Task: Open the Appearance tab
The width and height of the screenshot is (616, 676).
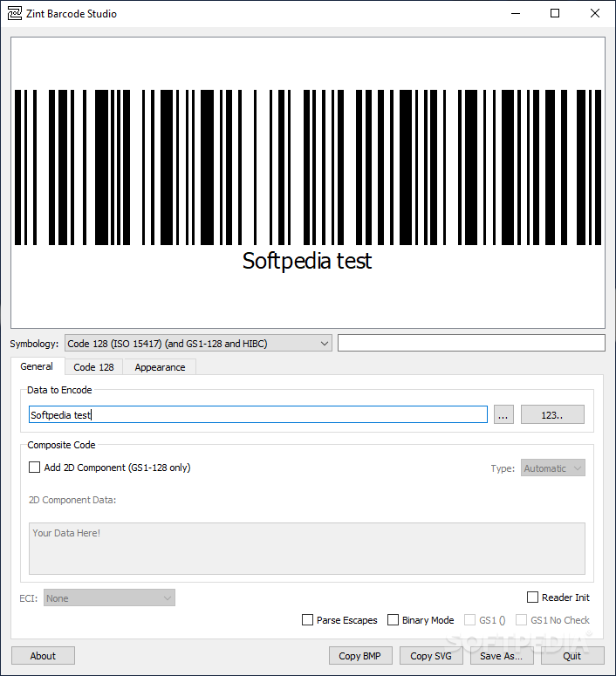Action: tap(160, 367)
